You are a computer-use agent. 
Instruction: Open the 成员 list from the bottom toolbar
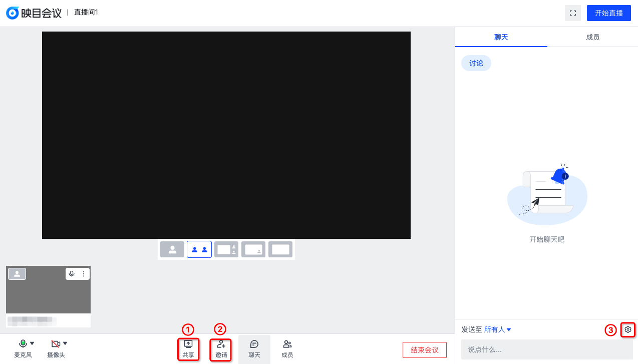pyautogui.click(x=287, y=349)
